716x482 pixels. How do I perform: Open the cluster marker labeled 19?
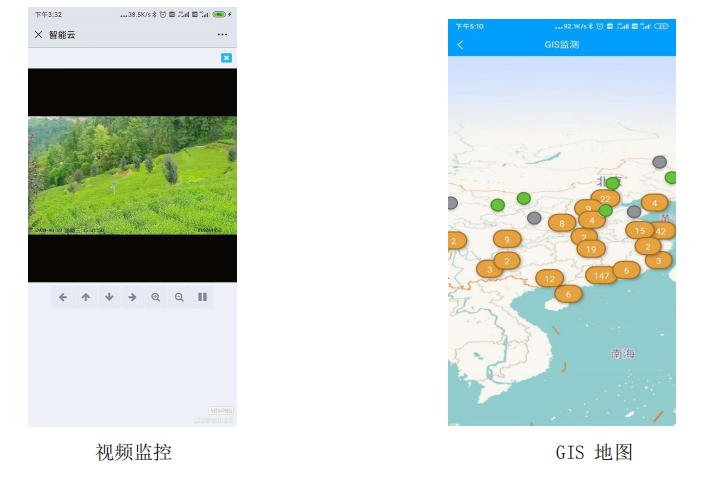[x=591, y=249]
